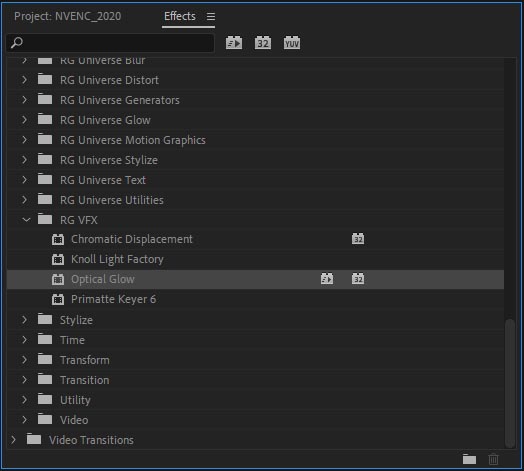The height and width of the screenshot is (471, 524).
Task: Toggle the 32-bit Color effects filter
Action: pos(263,43)
